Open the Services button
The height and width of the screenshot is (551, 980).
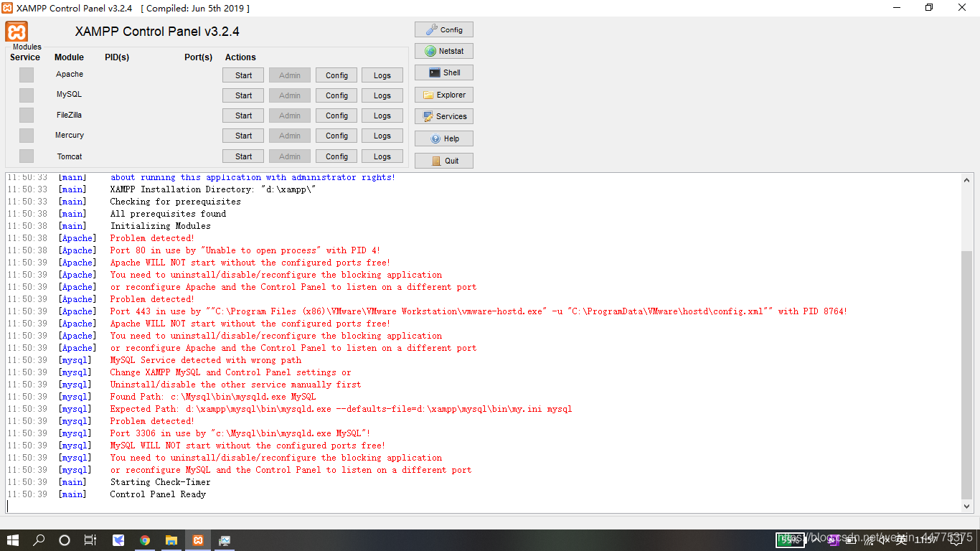tap(444, 116)
